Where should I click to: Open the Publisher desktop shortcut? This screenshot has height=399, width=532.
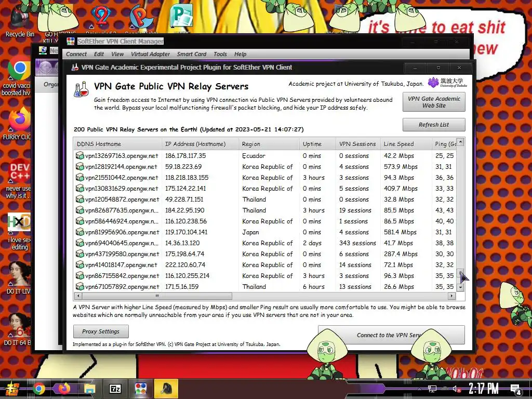[x=182, y=16]
